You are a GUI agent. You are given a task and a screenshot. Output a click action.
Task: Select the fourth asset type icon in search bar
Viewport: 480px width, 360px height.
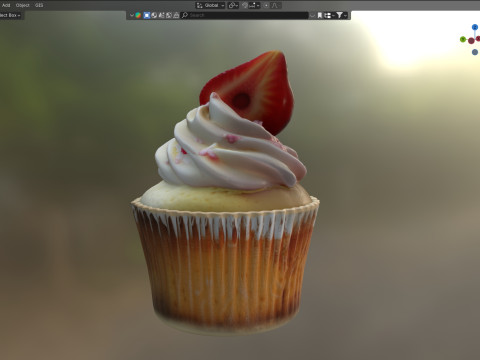point(161,15)
